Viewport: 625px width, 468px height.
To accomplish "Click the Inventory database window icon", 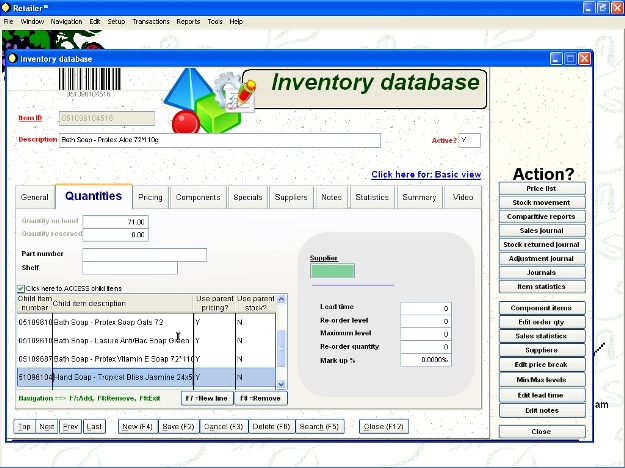I will (x=13, y=59).
